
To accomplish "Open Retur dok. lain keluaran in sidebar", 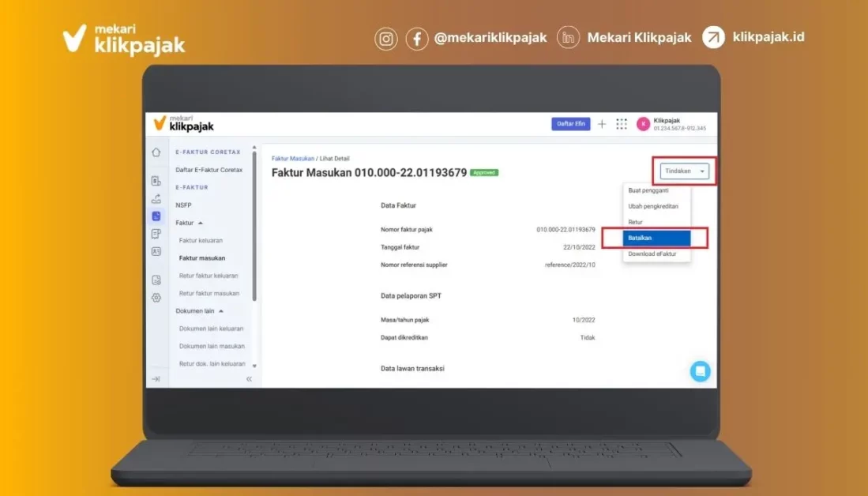I will click(212, 364).
